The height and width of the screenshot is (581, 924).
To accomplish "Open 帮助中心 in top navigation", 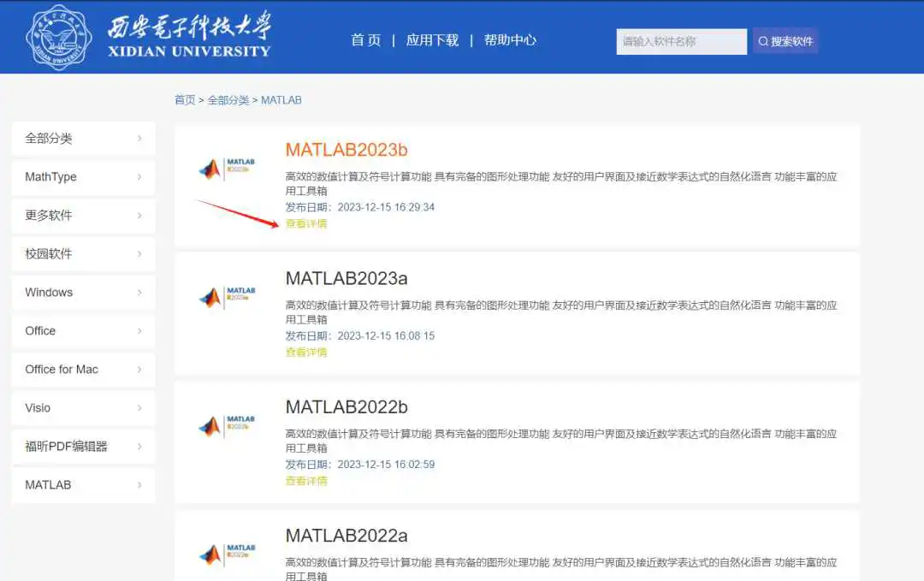I will pos(510,40).
